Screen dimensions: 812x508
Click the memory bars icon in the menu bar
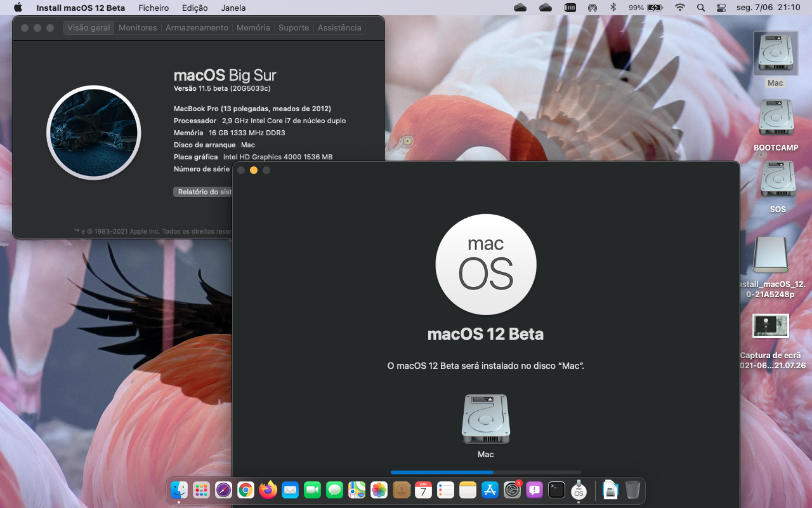pos(570,8)
